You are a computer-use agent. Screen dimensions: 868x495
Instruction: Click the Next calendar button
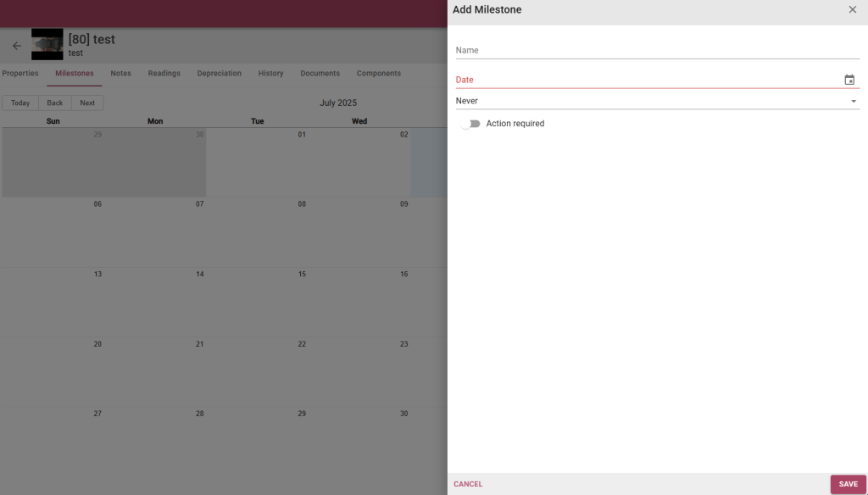tap(87, 103)
